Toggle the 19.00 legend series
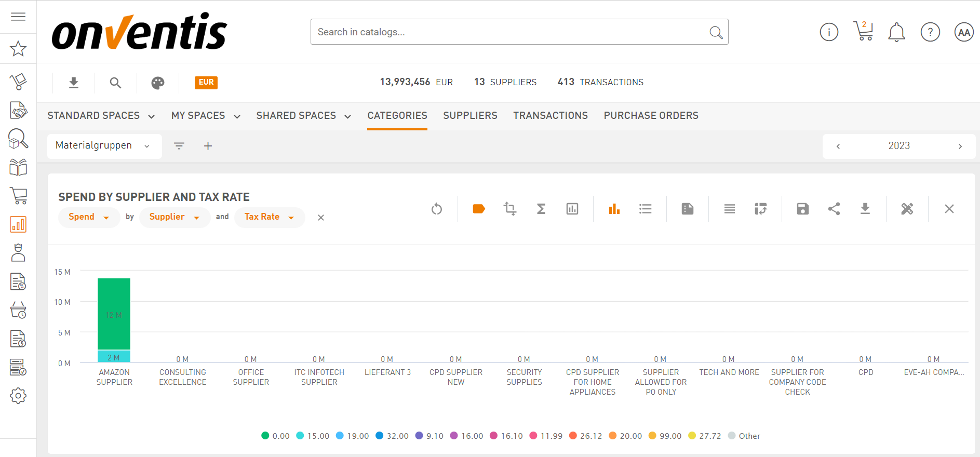This screenshot has height=457, width=980. 352,436
